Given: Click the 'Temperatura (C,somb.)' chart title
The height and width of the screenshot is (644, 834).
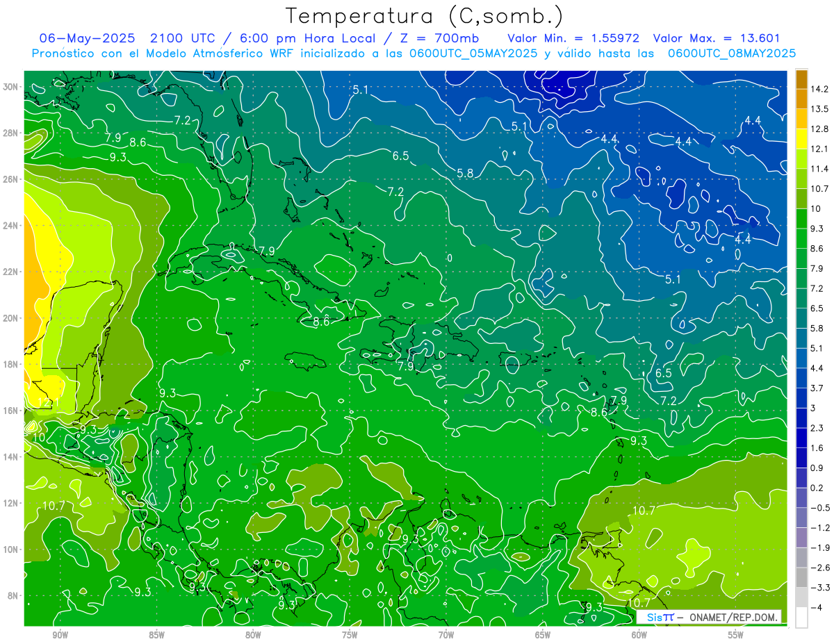Looking at the screenshot, I should click(424, 15).
